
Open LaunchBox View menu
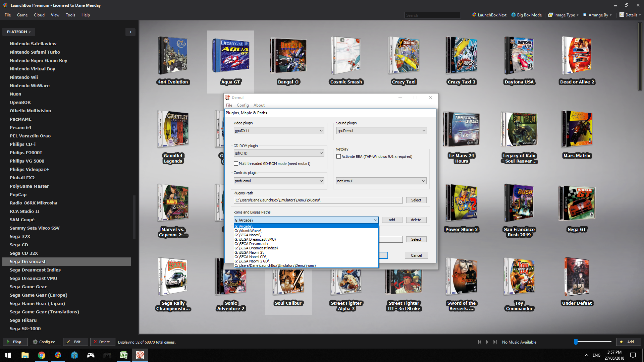tap(55, 15)
